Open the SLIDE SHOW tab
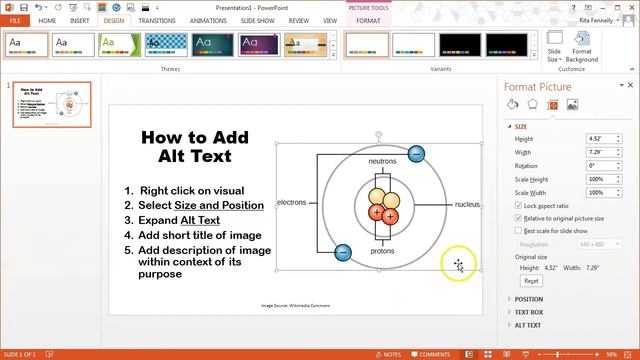Screen dimensions: 640x360 pos(258,21)
